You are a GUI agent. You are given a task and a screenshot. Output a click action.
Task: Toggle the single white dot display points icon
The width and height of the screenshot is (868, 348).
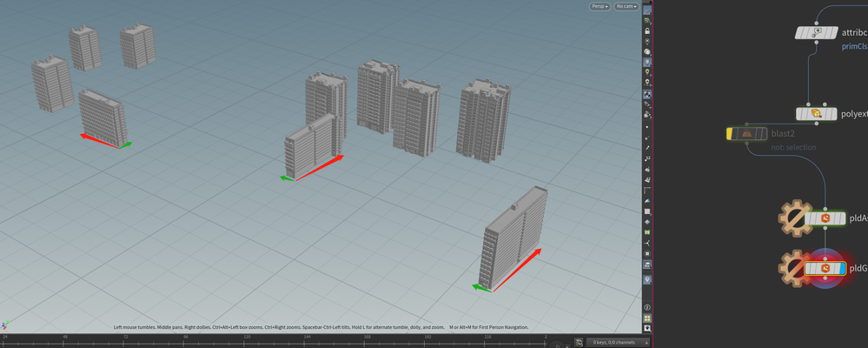point(647,127)
